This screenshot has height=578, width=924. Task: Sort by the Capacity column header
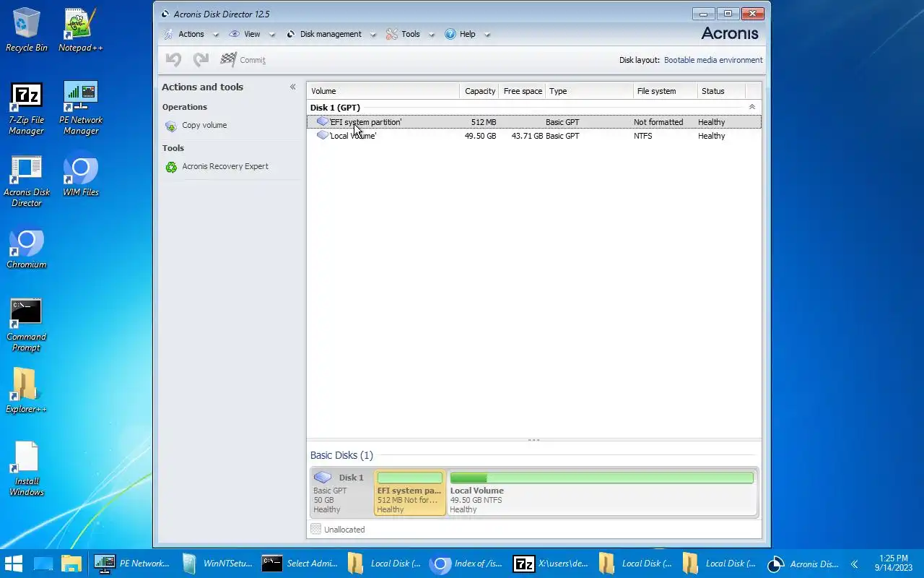point(479,91)
